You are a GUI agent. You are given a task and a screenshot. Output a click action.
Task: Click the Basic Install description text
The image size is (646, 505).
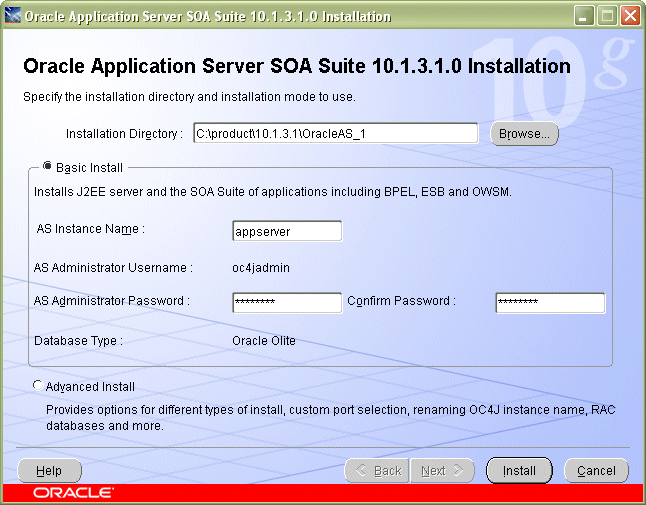pos(273,192)
